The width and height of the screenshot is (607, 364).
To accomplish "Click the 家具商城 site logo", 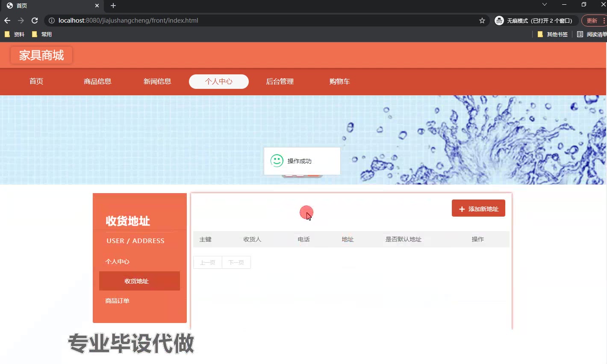I will [41, 55].
